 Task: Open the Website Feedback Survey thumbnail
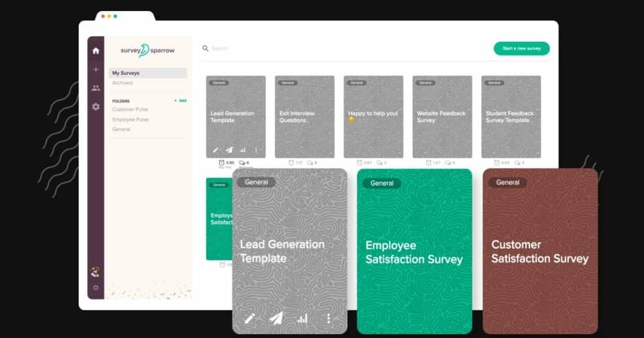442,117
